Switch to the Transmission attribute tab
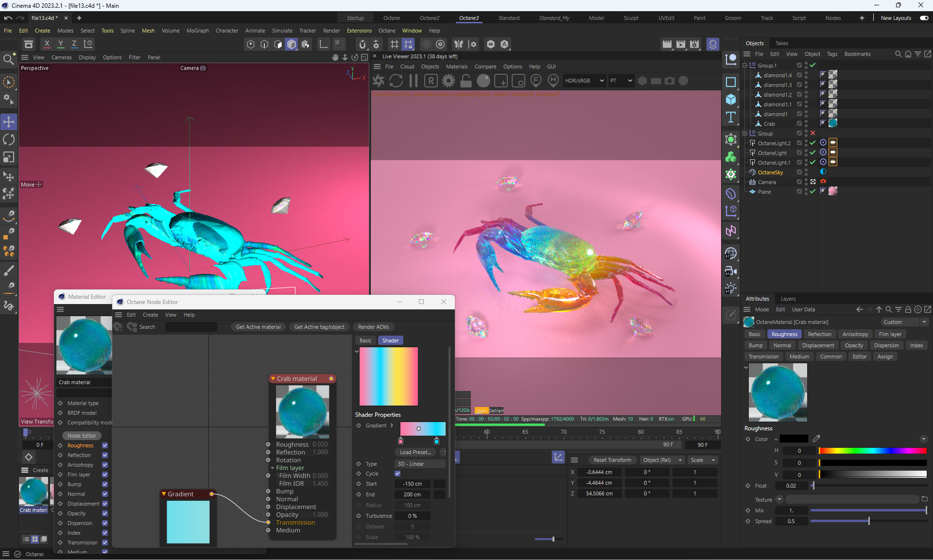 pos(763,356)
